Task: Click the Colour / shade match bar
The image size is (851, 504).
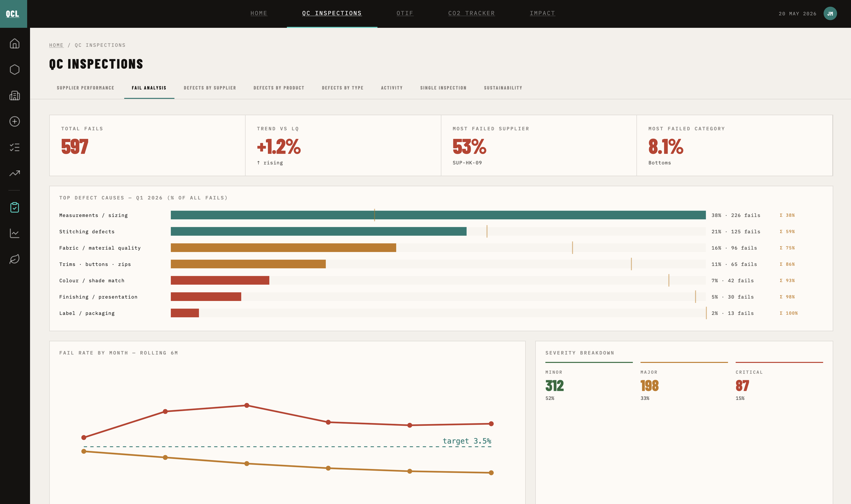Action: tap(220, 281)
